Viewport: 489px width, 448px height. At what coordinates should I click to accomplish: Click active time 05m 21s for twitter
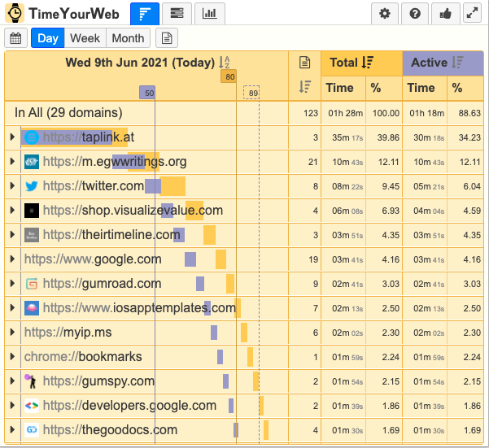click(x=429, y=186)
